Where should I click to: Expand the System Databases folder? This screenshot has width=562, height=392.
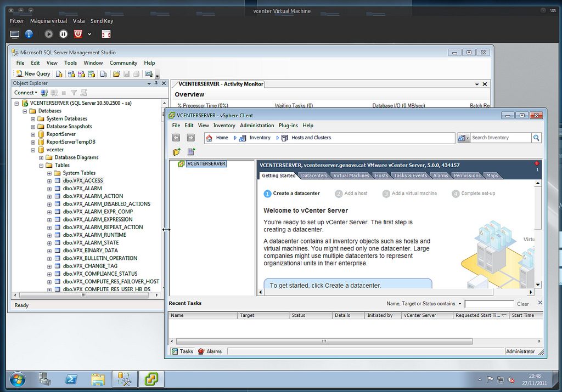click(33, 119)
